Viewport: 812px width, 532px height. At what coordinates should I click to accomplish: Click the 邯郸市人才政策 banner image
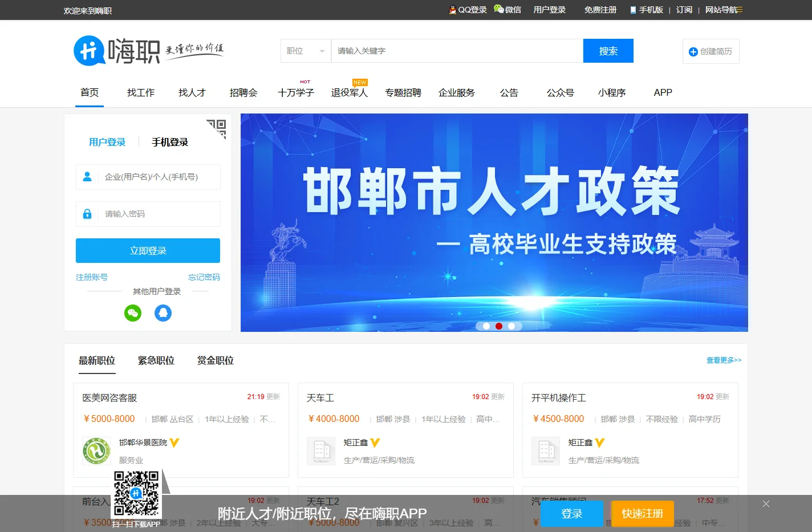click(x=494, y=222)
